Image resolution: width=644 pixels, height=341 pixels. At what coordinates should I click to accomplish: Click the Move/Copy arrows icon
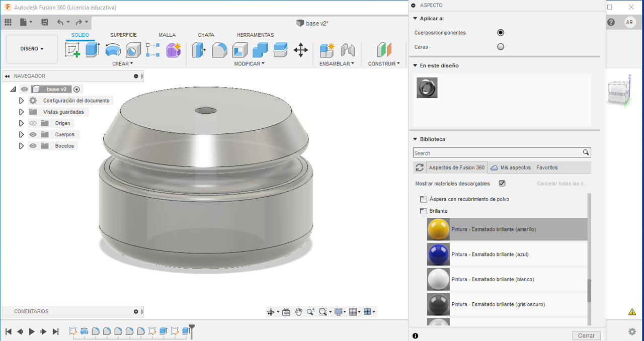[x=300, y=50]
